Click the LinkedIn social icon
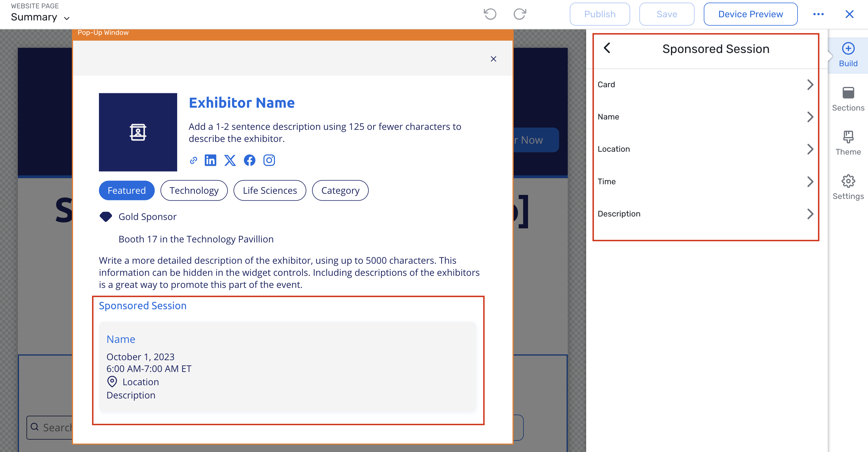 pos(210,160)
